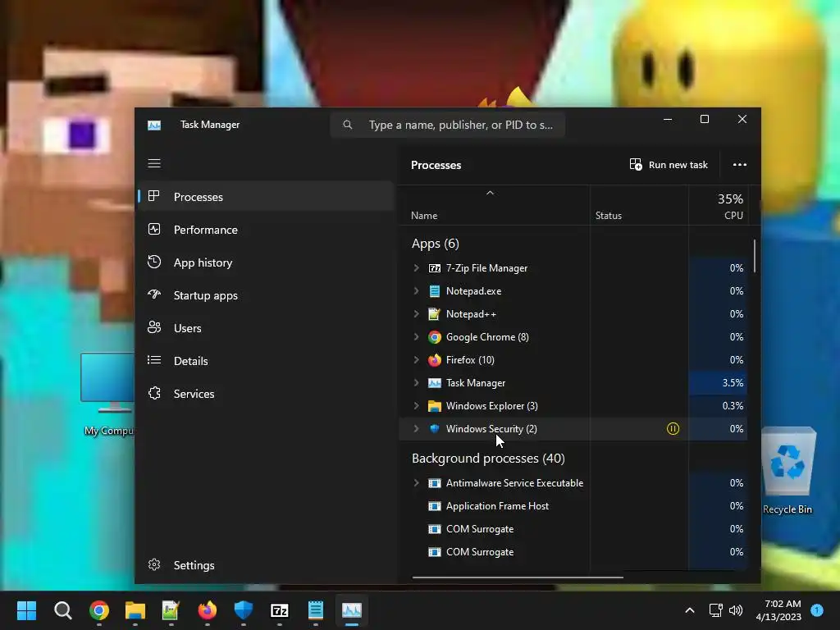Sort processes by CPU column
Screen dimensions: 840x630
[x=719, y=206]
